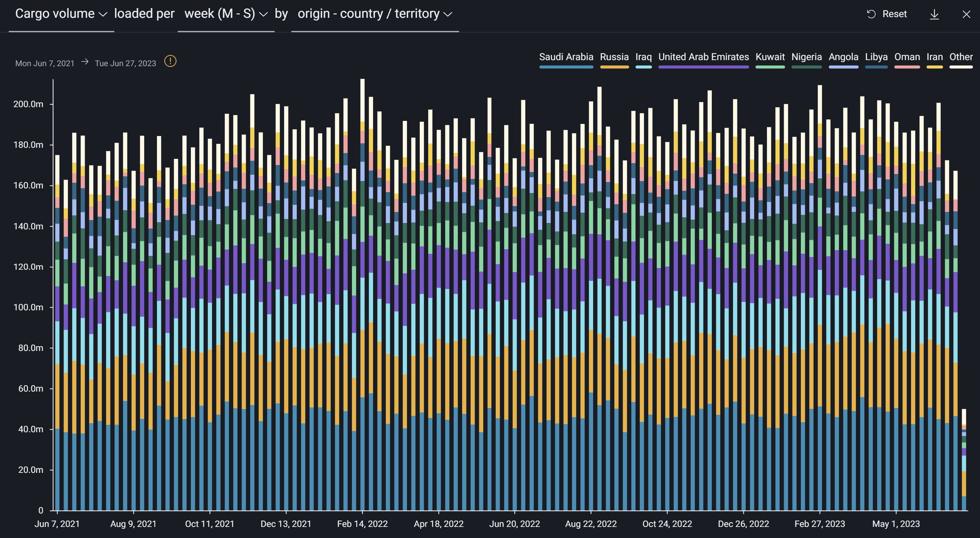Click the 140.0m y-axis label

click(x=28, y=226)
